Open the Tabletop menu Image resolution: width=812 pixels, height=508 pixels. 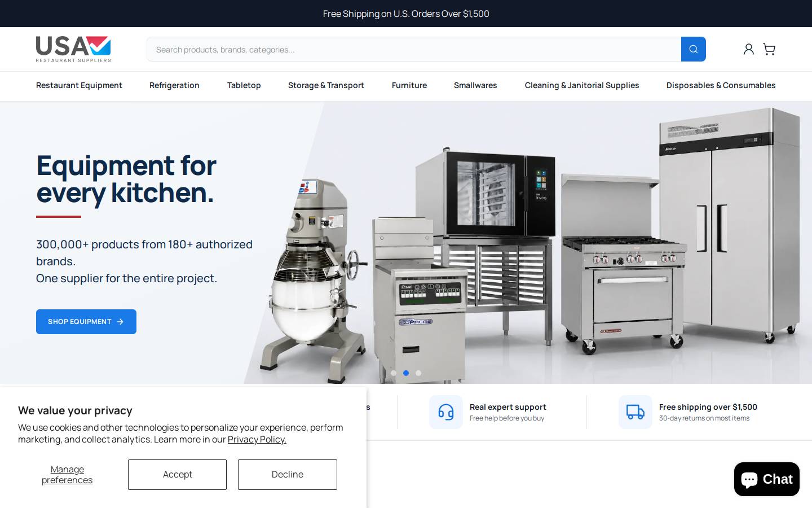point(244,85)
